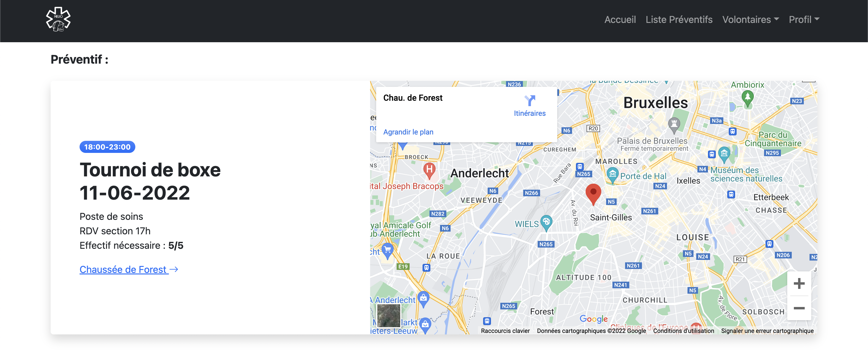Click the Helio star-of-life logo
Viewport: 868px width, 351px height.
point(58,20)
